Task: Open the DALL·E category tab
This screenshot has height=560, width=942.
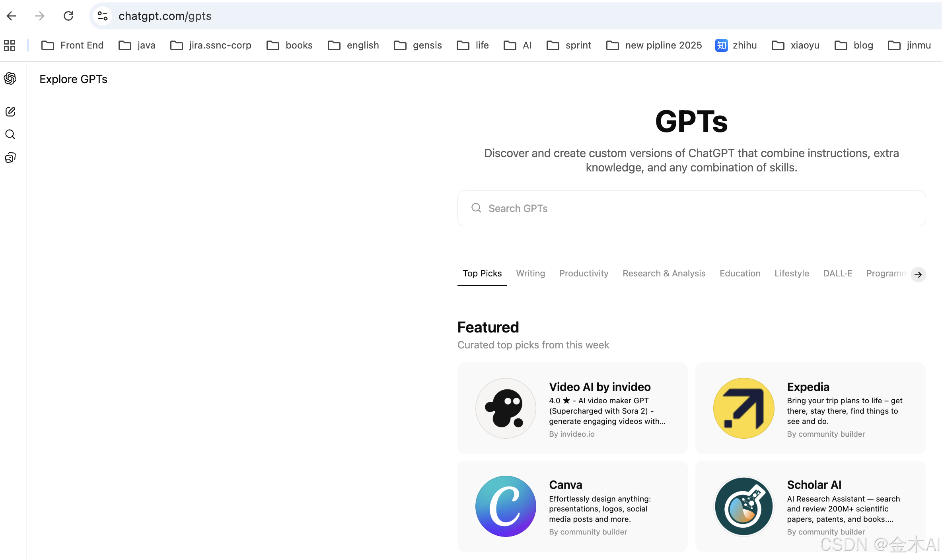Action: pos(837,274)
